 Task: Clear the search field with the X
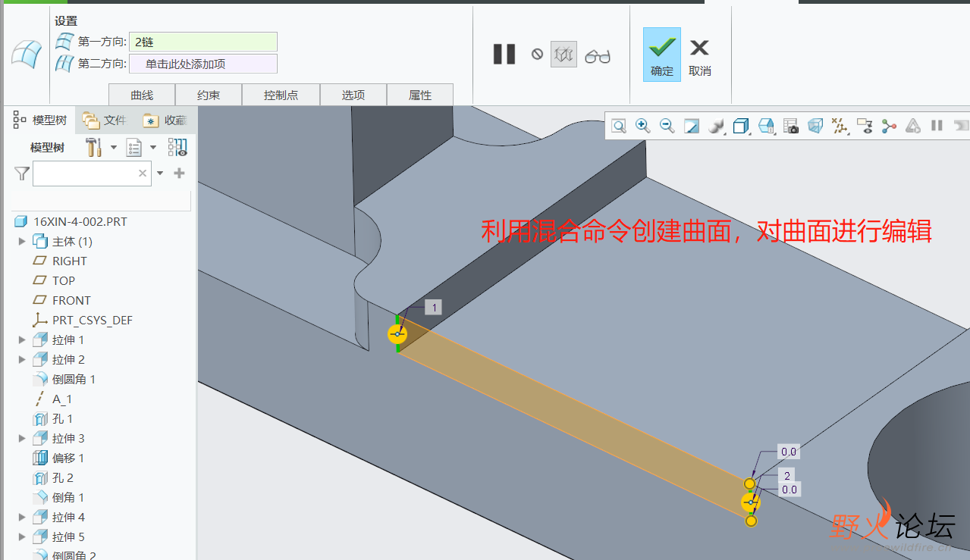[143, 174]
